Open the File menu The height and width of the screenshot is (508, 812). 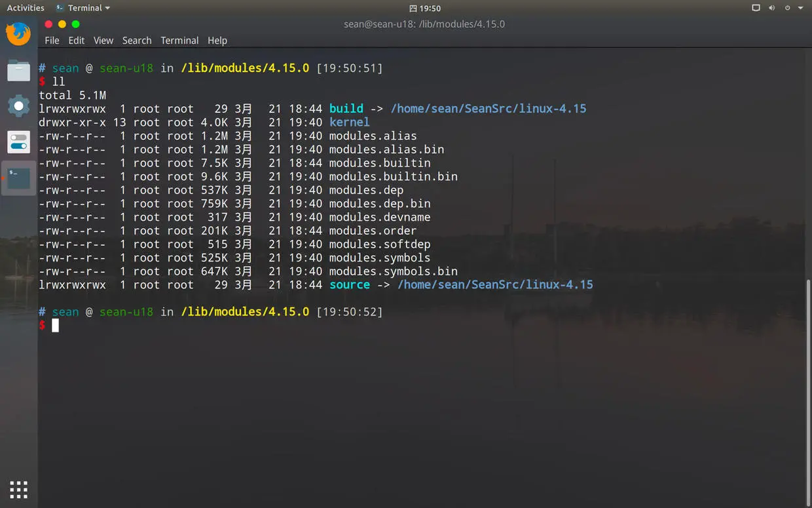(x=52, y=40)
